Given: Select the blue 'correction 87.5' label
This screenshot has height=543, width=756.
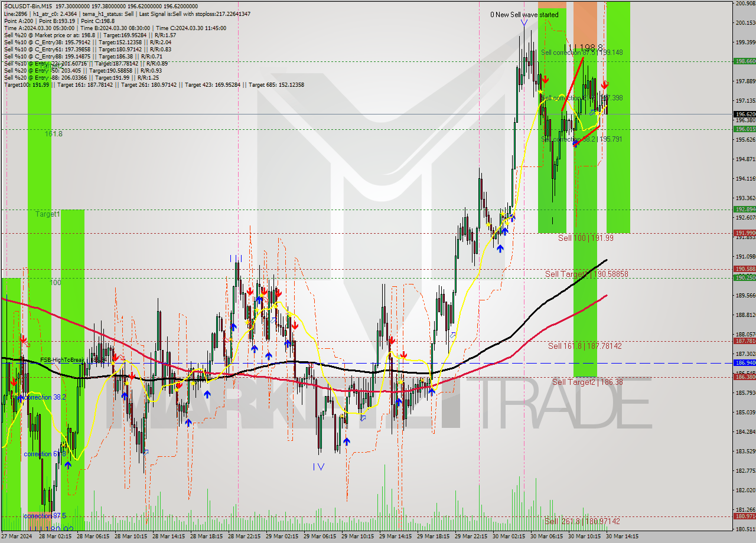Looking at the screenshot, I should (x=45, y=515).
